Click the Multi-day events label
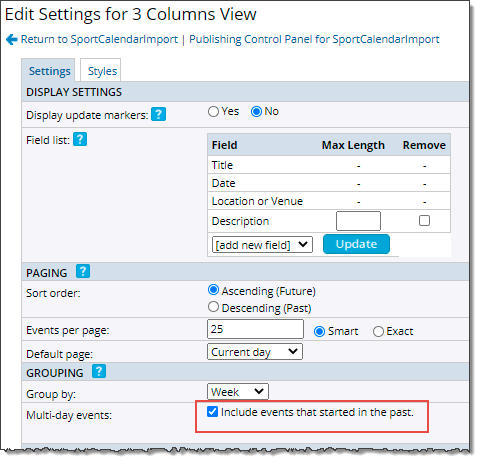480x465 pixels. pyautogui.click(x=69, y=415)
